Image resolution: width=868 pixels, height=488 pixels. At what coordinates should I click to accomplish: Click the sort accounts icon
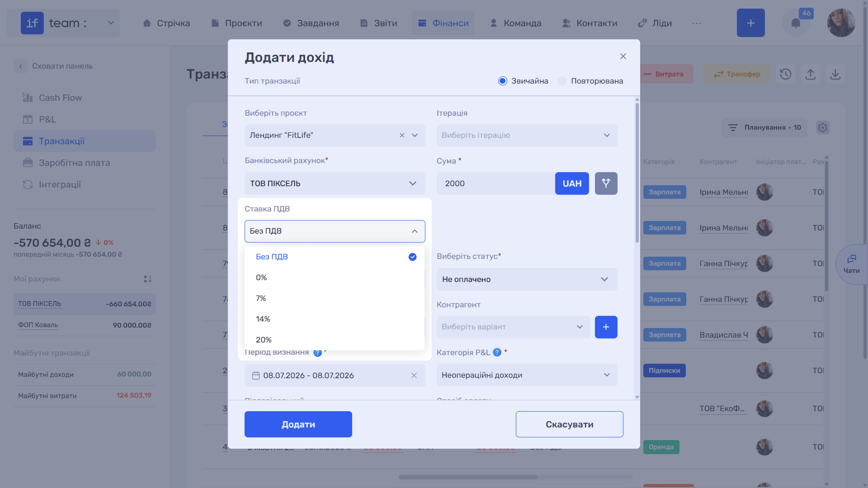pos(148,279)
